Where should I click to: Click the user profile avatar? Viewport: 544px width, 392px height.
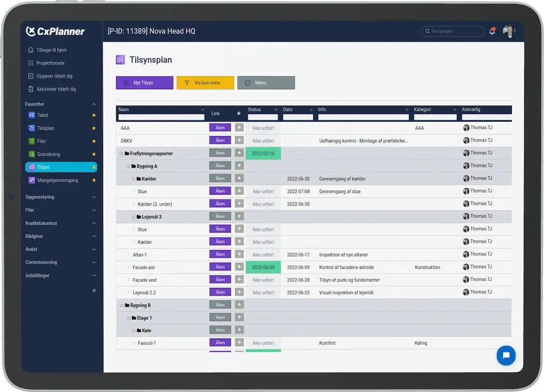(x=508, y=32)
